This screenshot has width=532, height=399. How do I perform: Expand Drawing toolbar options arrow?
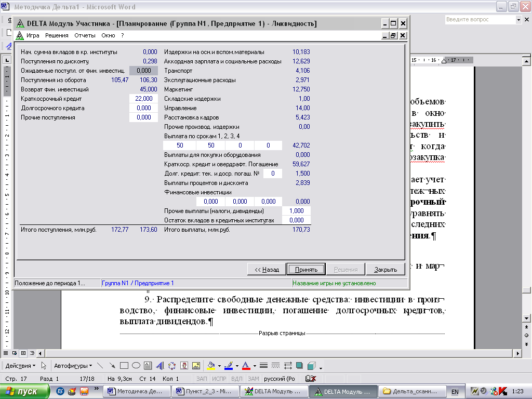pyautogui.click(x=321, y=367)
